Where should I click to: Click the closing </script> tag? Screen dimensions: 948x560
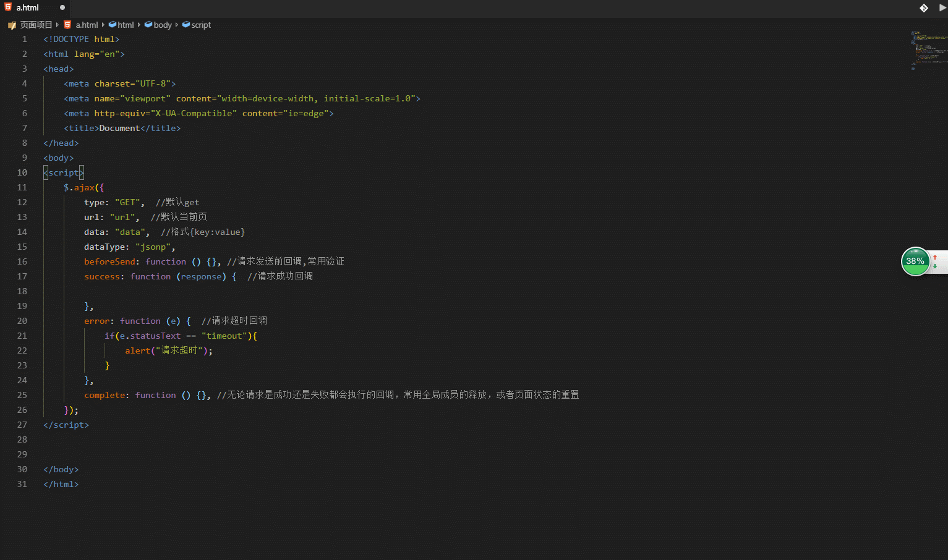tap(66, 425)
